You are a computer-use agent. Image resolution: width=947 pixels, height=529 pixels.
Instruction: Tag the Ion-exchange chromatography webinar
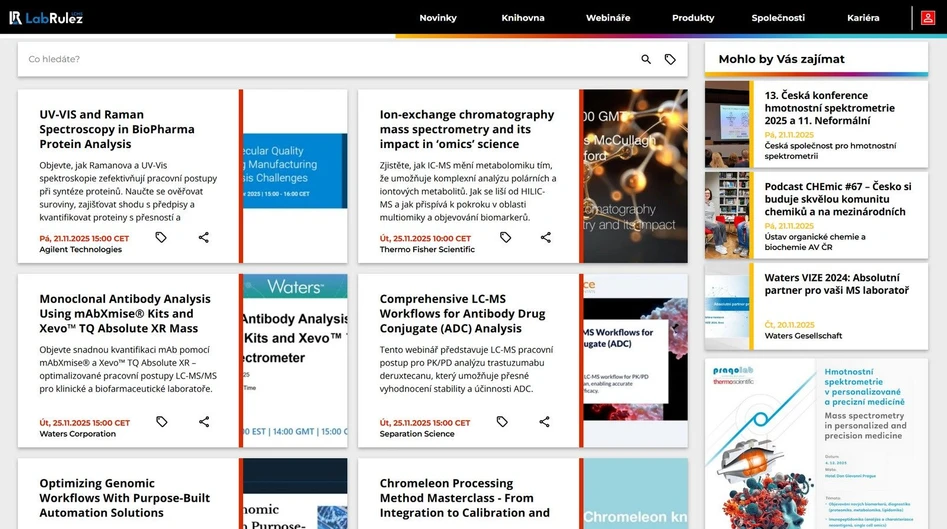505,238
